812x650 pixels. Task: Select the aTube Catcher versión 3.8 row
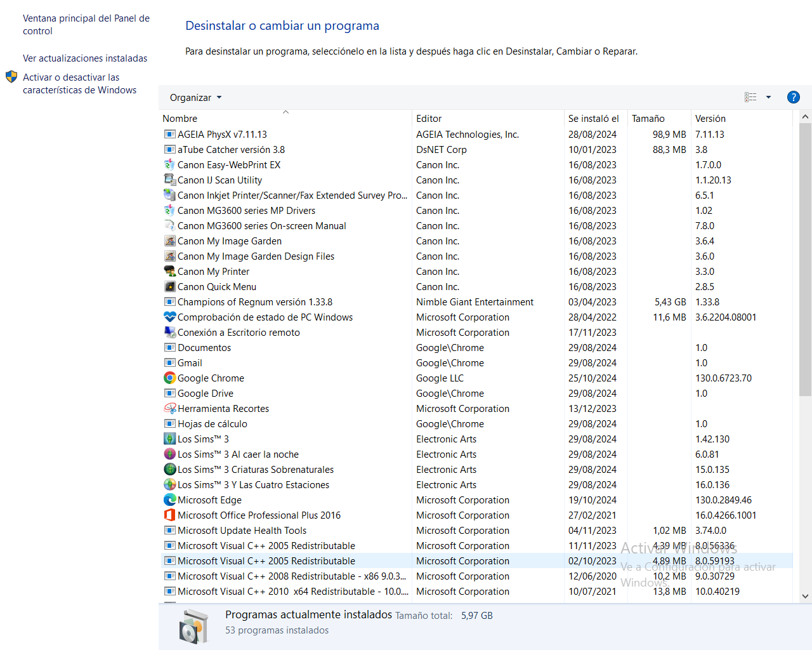tap(476, 150)
